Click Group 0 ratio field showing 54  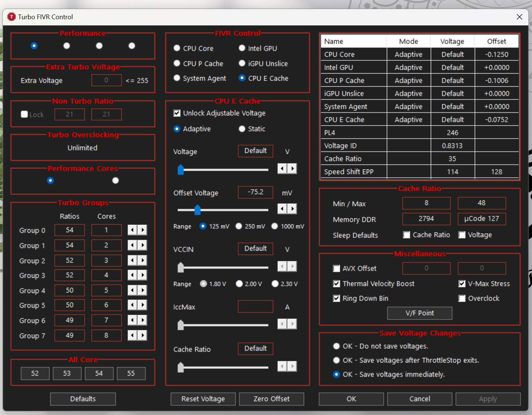[69, 230]
